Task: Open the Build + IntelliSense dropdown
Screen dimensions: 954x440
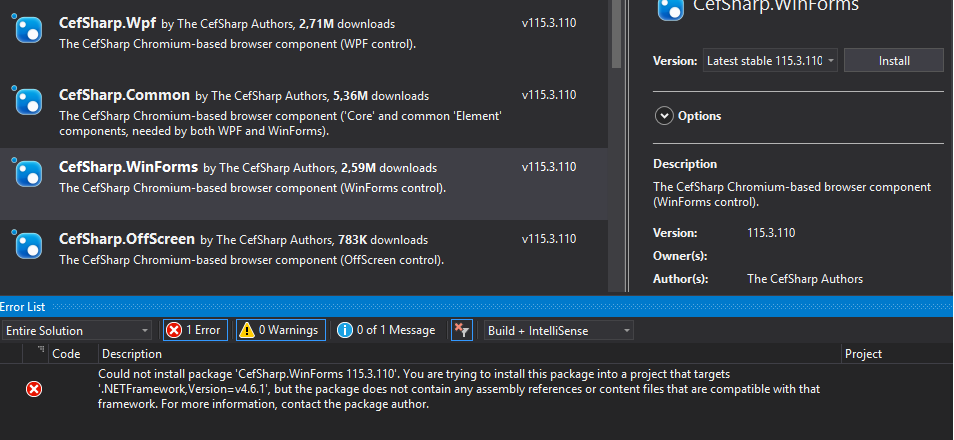Action: [x=558, y=330]
